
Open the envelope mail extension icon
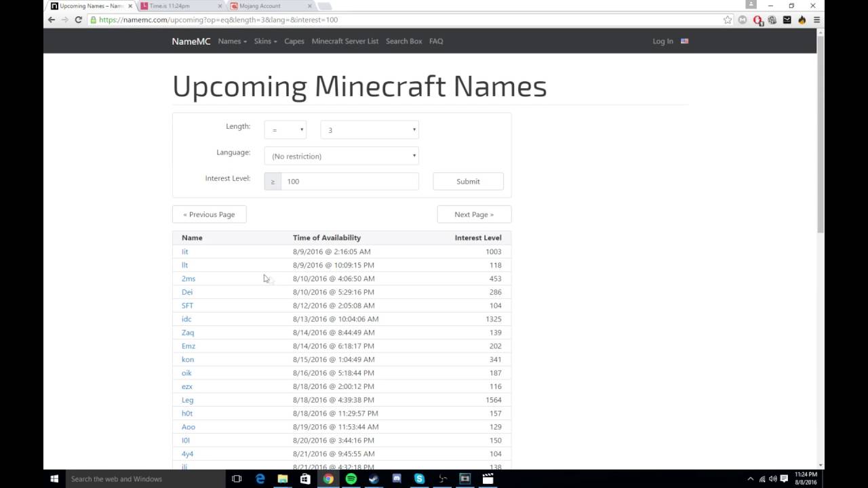pyautogui.click(x=787, y=20)
